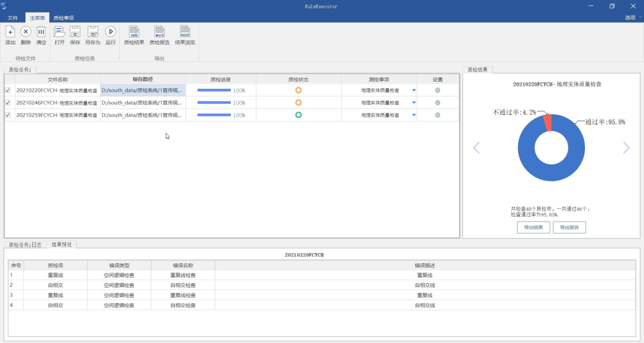Viewport: 644px width, 343px height.
Task: Click progress bar of 20210220FCYCH row
Action: [214, 91]
